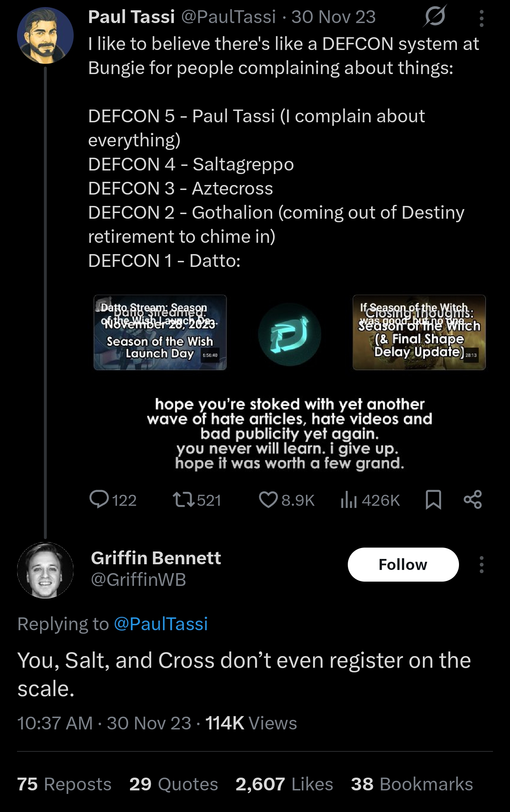Open Griffin Bennett's profile avatar
The image size is (510, 812).
[x=45, y=570]
